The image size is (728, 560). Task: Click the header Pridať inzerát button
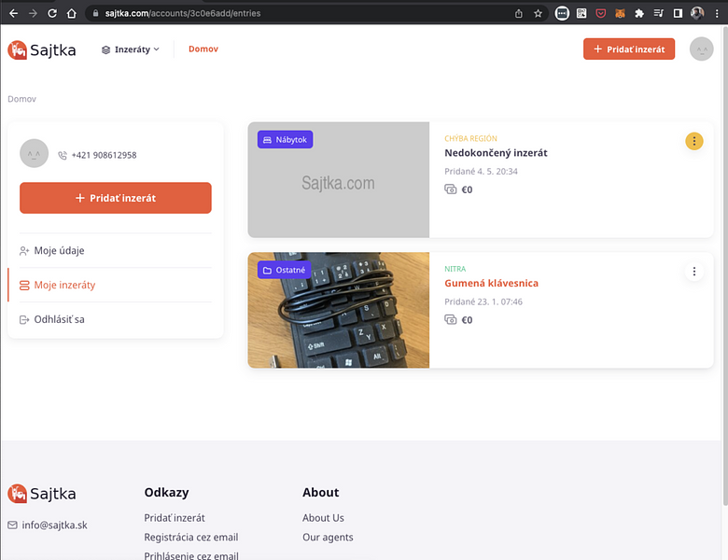point(628,49)
